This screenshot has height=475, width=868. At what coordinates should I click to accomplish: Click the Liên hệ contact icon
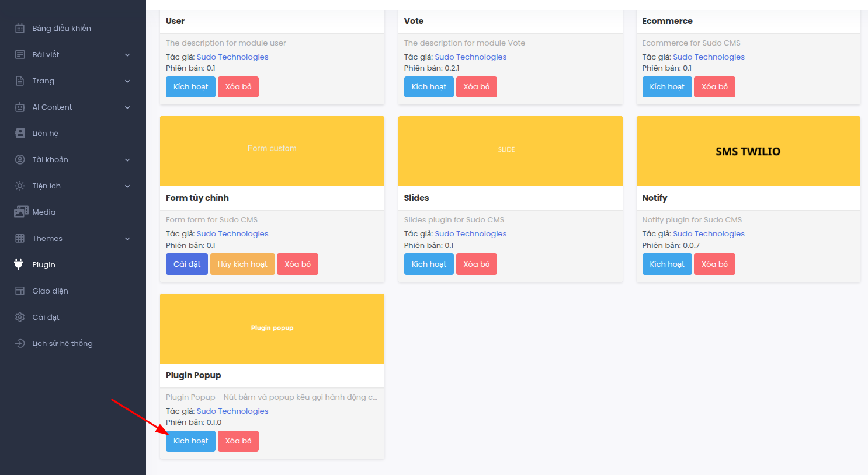[x=20, y=133]
